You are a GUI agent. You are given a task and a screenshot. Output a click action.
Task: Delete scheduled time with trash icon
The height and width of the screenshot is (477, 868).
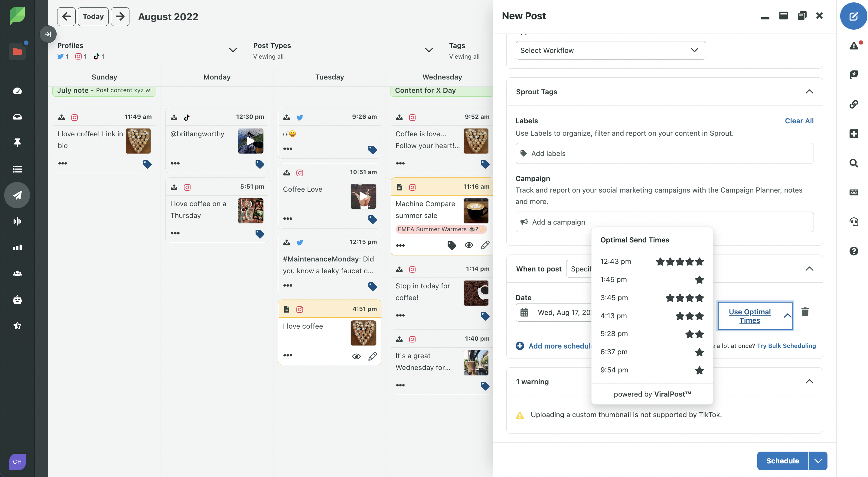(x=805, y=312)
